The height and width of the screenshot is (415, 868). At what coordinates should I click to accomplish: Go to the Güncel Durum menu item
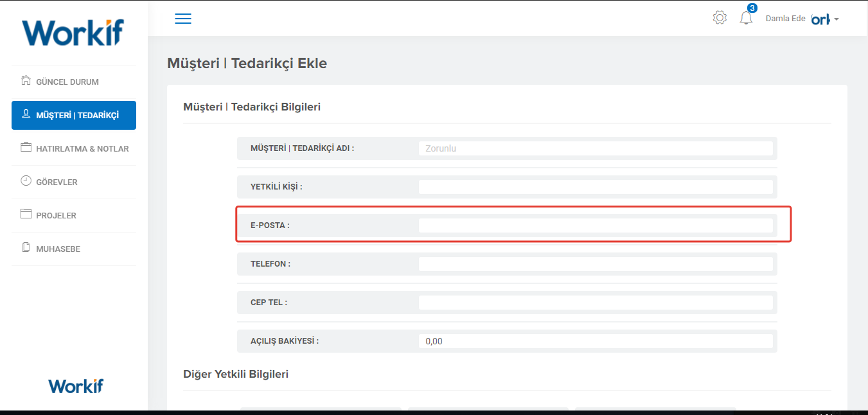coord(67,82)
